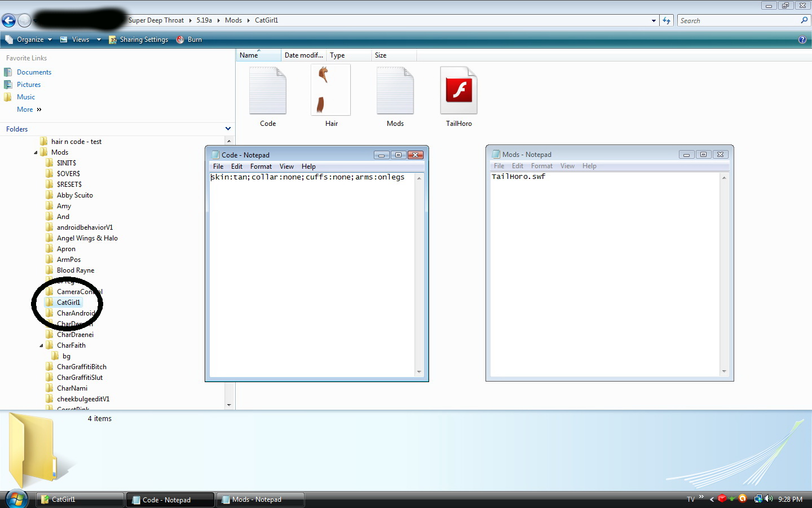Select the Hair image file thumbnail

click(331, 90)
